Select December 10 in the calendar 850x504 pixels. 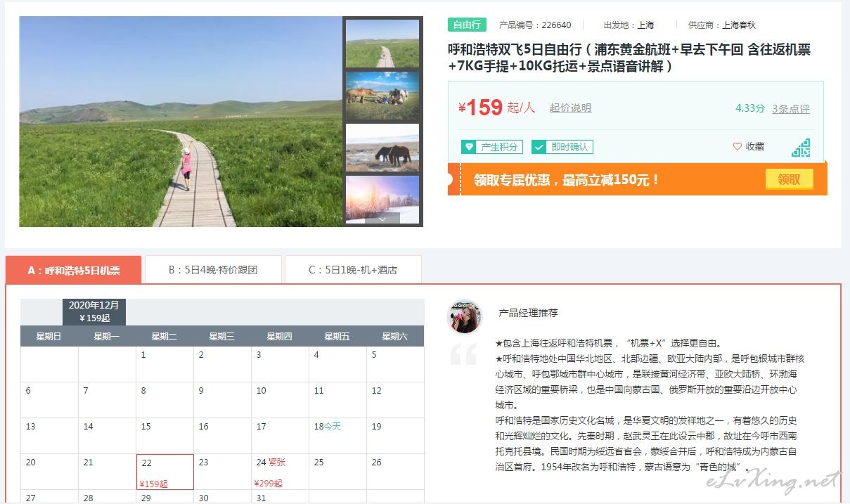tap(281, 400)
